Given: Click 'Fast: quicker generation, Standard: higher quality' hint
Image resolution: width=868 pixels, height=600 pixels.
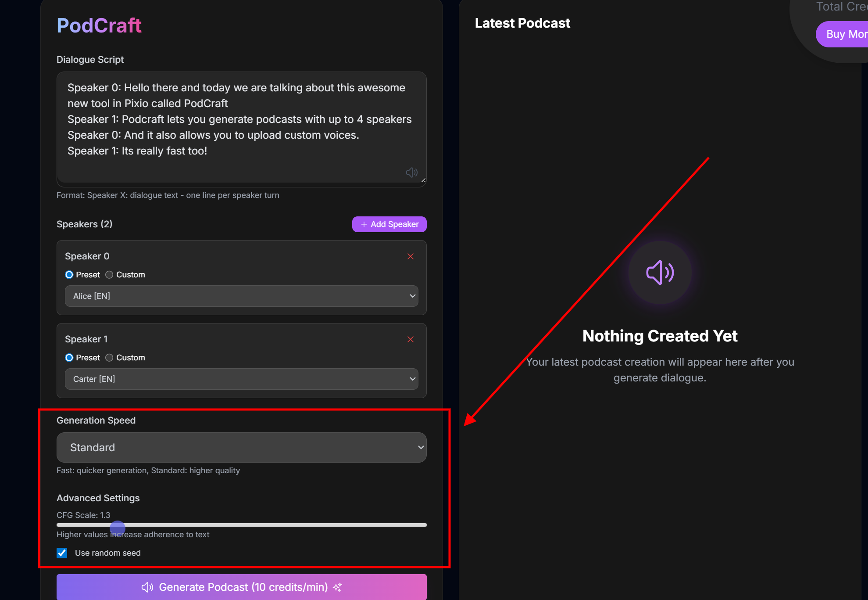Looking at the screenshot, I should click(x=148, y=471).
